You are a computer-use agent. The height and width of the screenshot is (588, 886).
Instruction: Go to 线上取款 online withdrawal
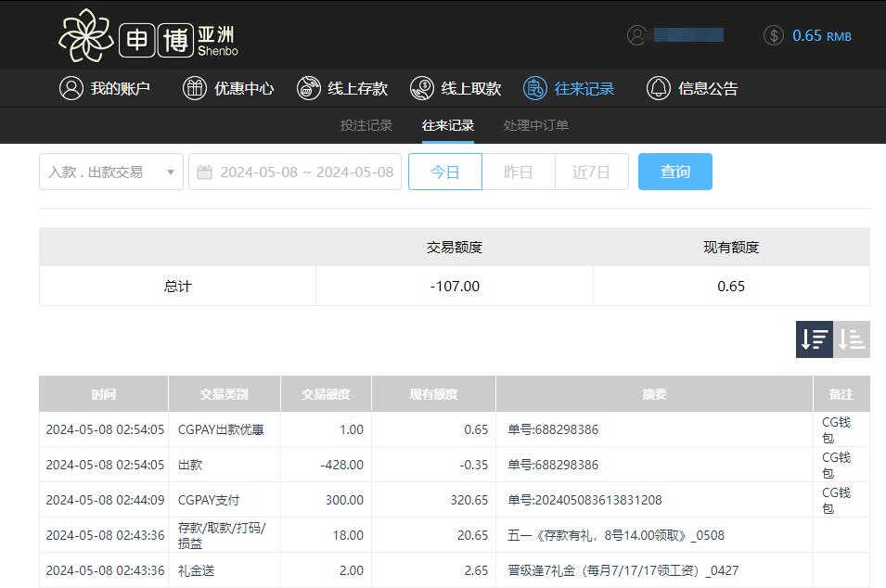456,88
